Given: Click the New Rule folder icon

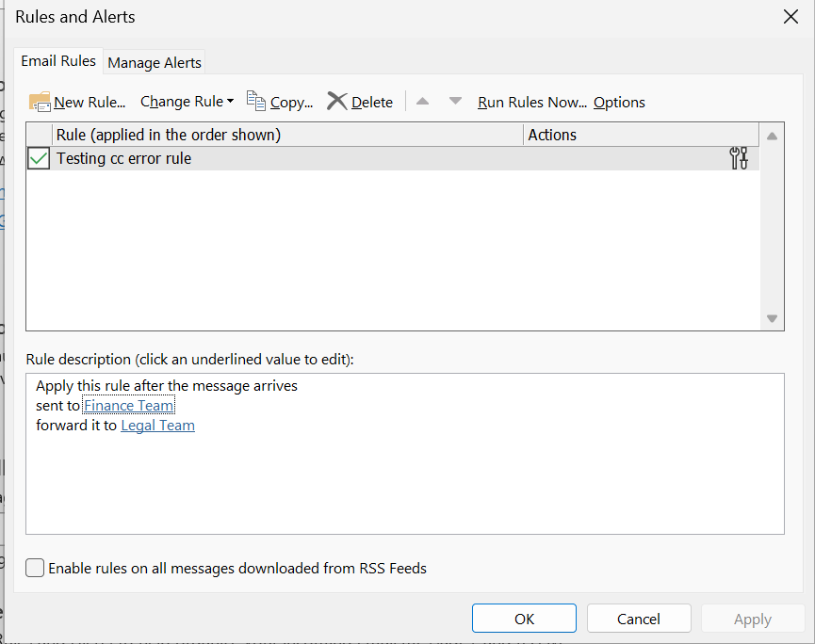Looking at the screenshot, I should pos(40,102).
